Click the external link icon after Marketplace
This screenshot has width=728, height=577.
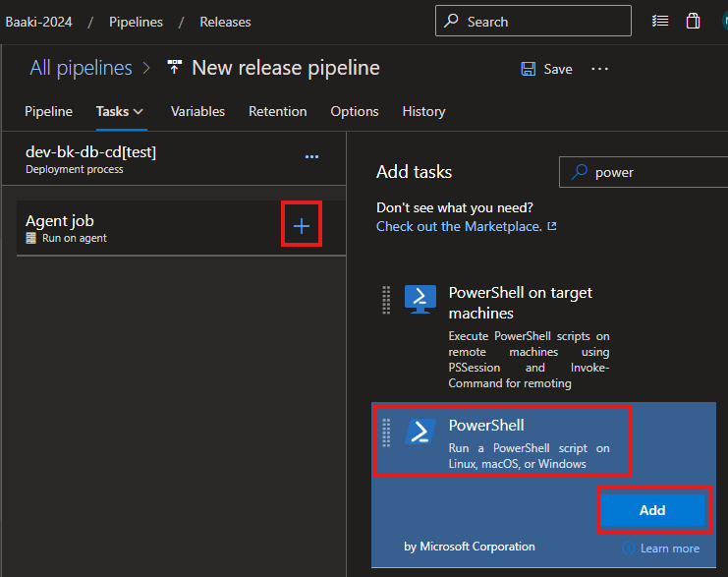click(x=552, y=226)
